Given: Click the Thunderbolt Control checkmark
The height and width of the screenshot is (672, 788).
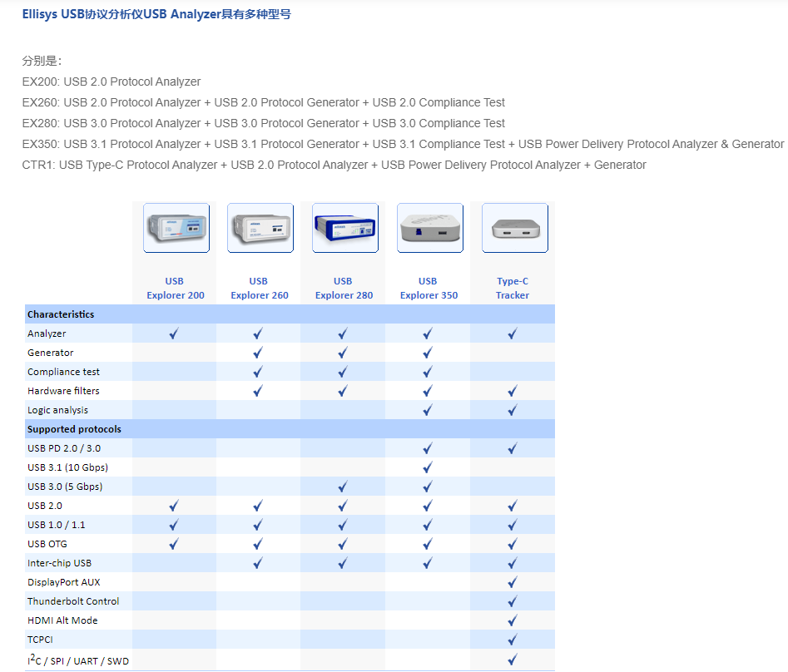Looking at the screenshot, I should 513,601.
